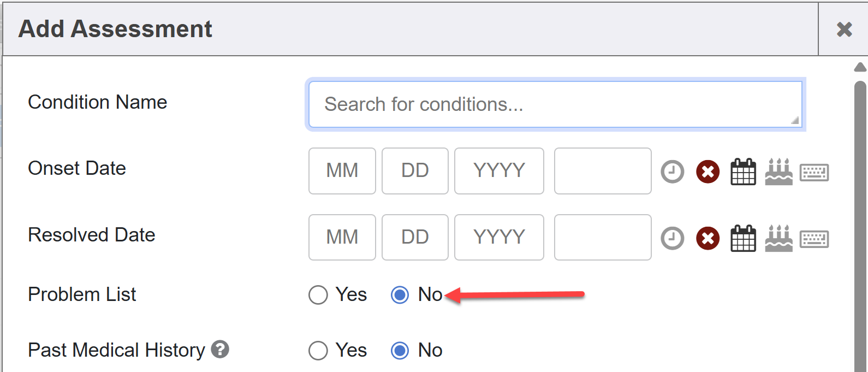Image resolution: width=868 pixels, height=372 pixels.
Task: Select Yes for Problem List
Action: click(318, 295)
